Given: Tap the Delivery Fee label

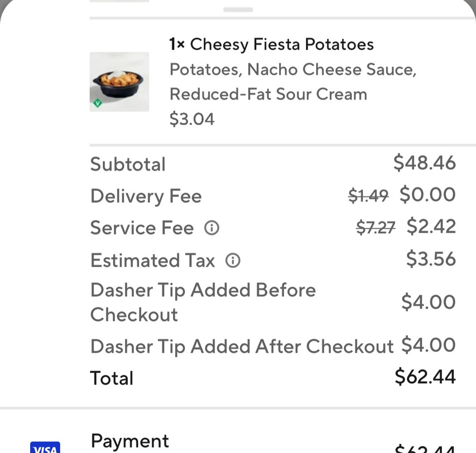Looking at the screenshot, I should pos(146,196).
